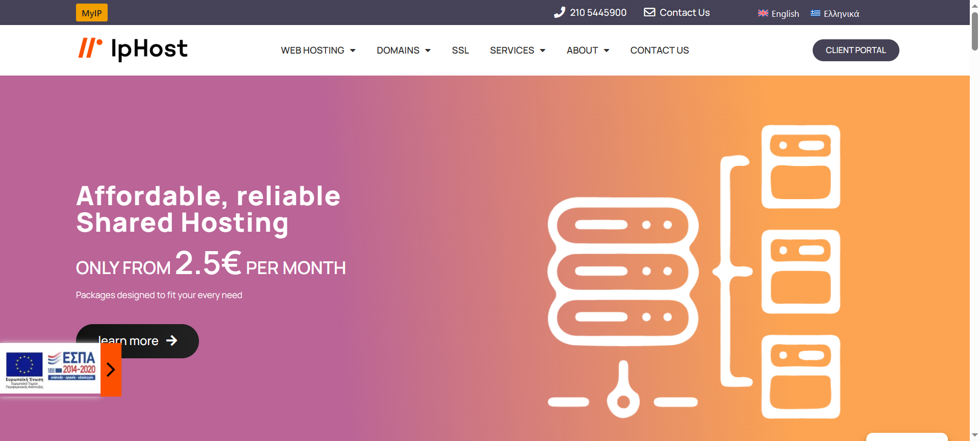Click the yellow MyIP button
This screenshot has height=441, width=980.
click(x=92, y=13)
